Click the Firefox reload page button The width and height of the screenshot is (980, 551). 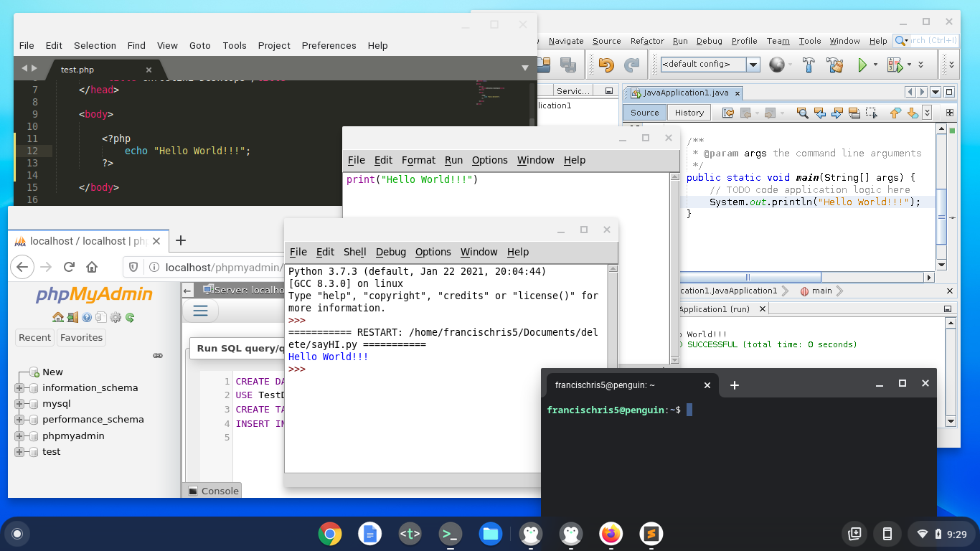(x=69, y=267)
